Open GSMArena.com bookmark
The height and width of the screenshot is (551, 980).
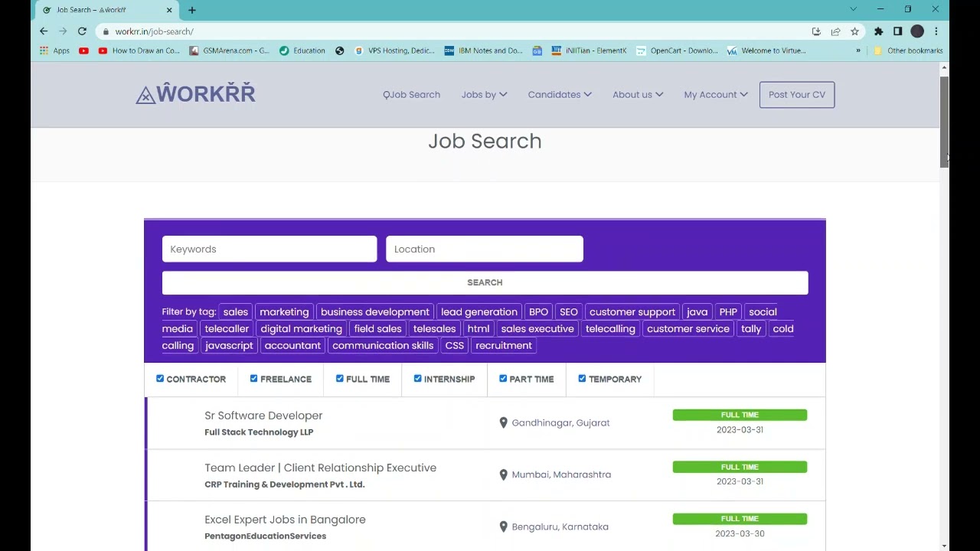(229, 51)
